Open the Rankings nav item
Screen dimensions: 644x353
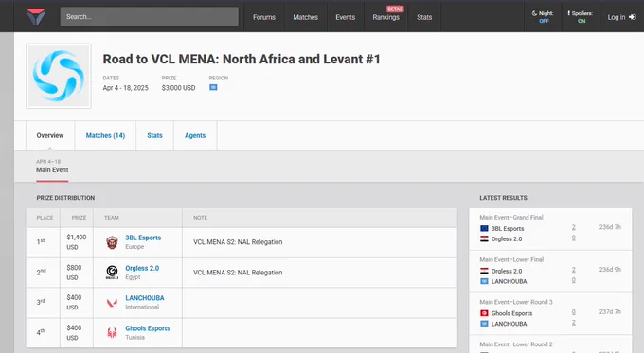click(386, 17)
